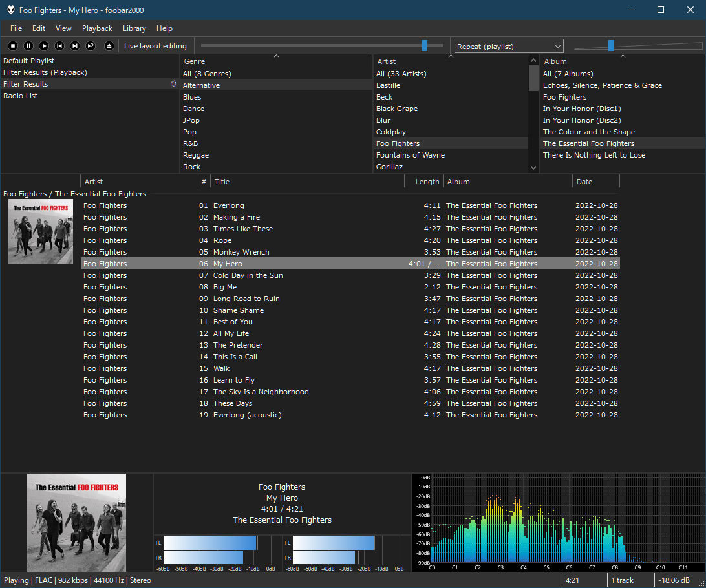Select the Reggae genre

[x=276, y=155]
